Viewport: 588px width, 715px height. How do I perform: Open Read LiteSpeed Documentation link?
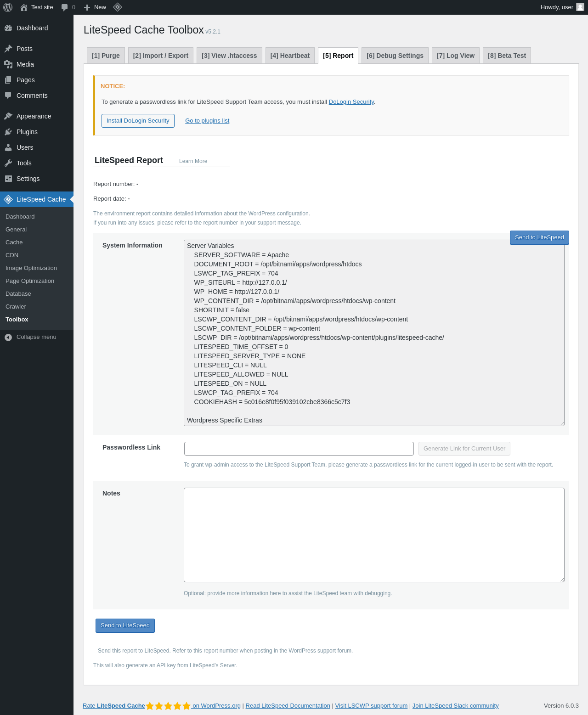pos(288,706)
